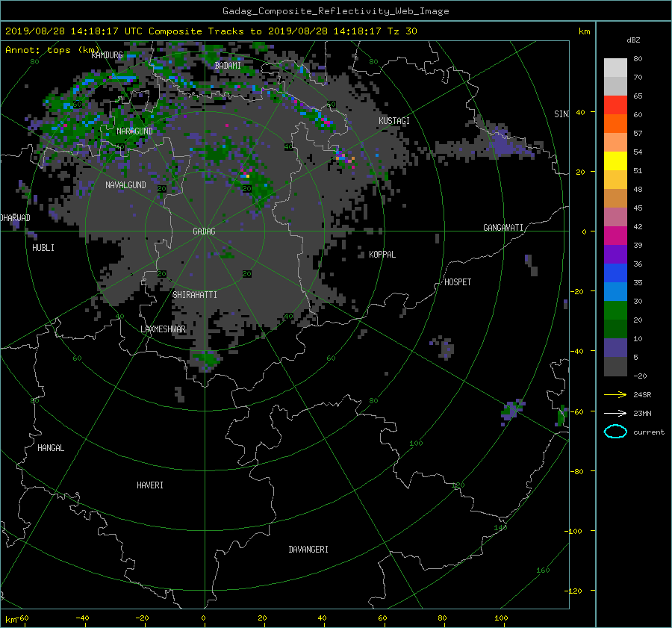Click the HAVERI town label
The height and width of the screenshot is (628, 672).
[150, 485]
